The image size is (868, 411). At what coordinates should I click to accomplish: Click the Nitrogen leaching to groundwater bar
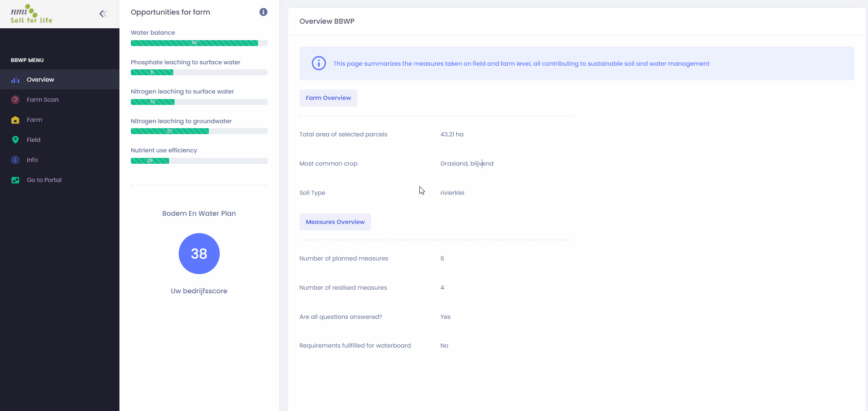click(199, 131)
